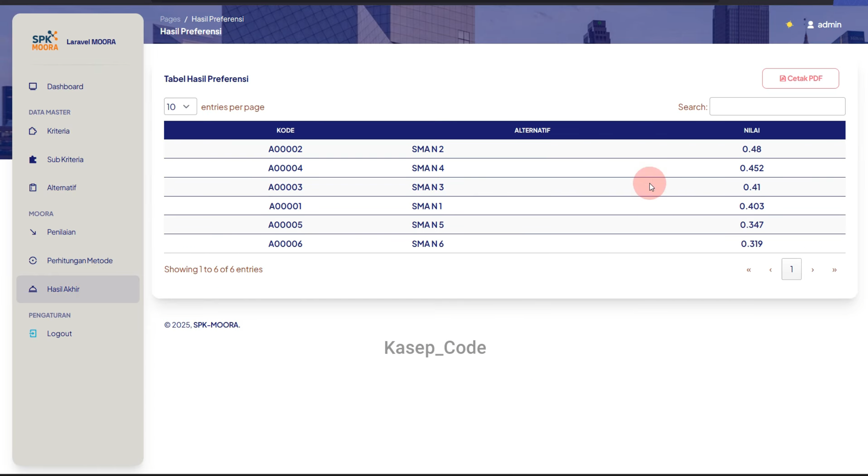Click the SPK MOORA logo
The width and height of the screenshot is (868, 476).
(45, 41)
